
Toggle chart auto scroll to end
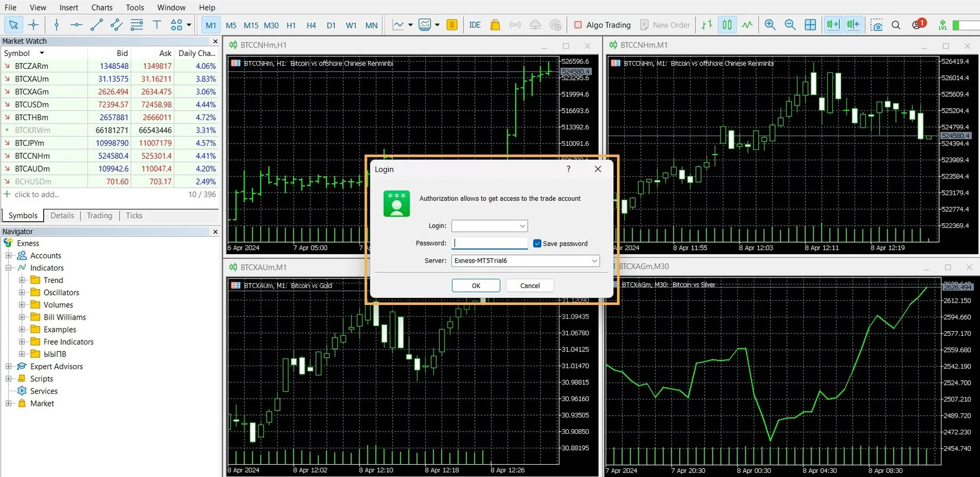coord(833,24)
